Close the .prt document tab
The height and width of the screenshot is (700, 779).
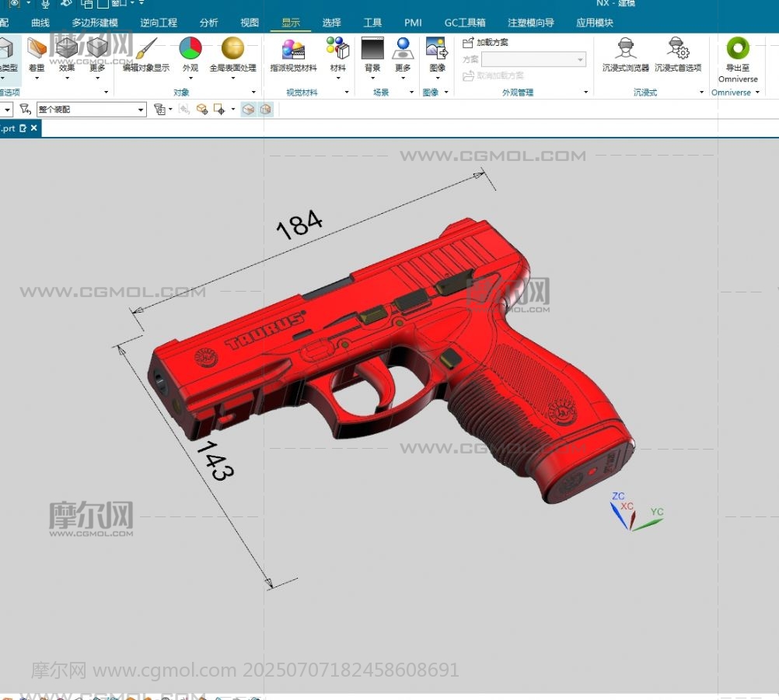click(x=33, y=128)
